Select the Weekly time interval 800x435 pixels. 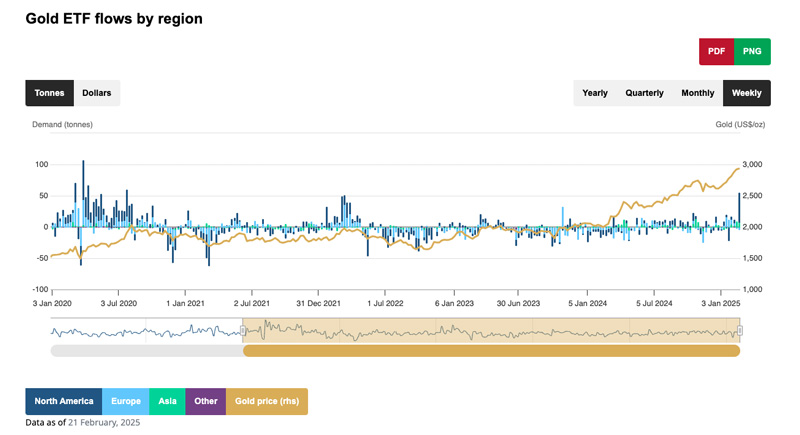click(746, 93)
